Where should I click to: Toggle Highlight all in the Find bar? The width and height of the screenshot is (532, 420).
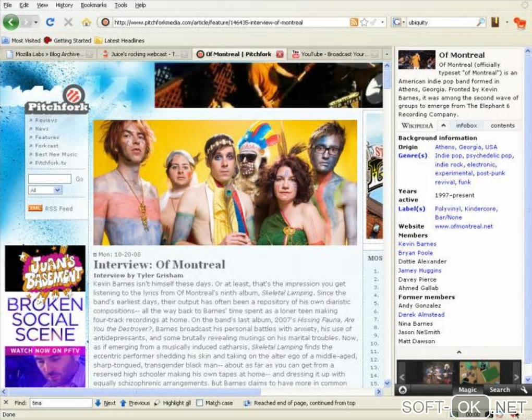click(x=172, y=403)
